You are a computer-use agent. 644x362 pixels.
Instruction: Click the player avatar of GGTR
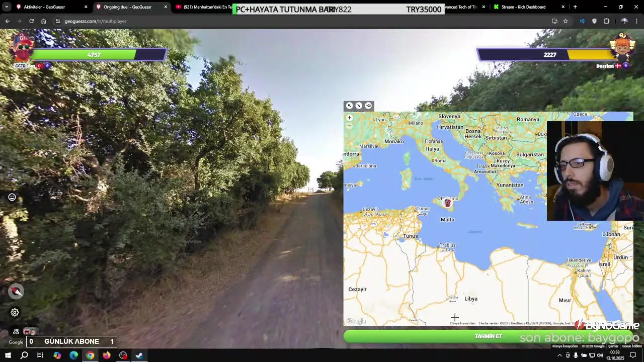point(22,49)
